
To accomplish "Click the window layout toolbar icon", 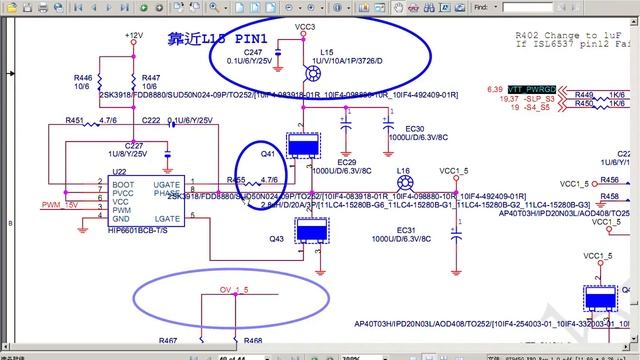I will coord(380,7).
